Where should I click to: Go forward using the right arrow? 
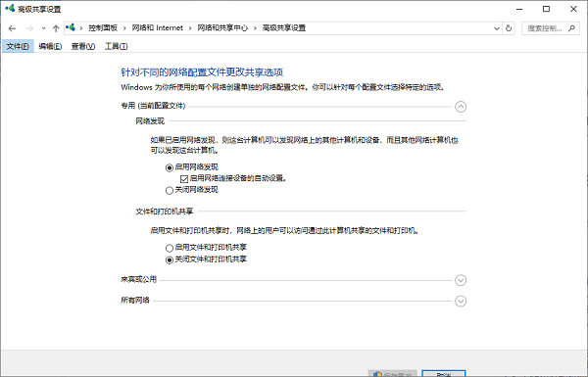29,28
